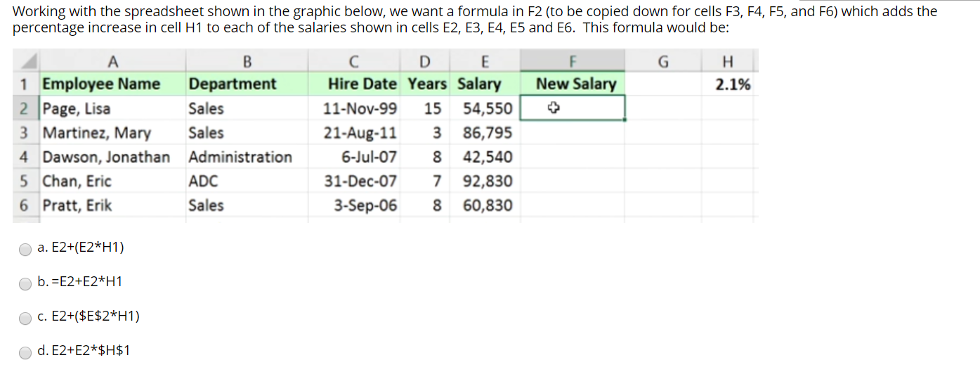The width and height of the screenshot is (980, 379).
Task: Select the Pratt, Erik name cell
Action: tap(77, 205)
